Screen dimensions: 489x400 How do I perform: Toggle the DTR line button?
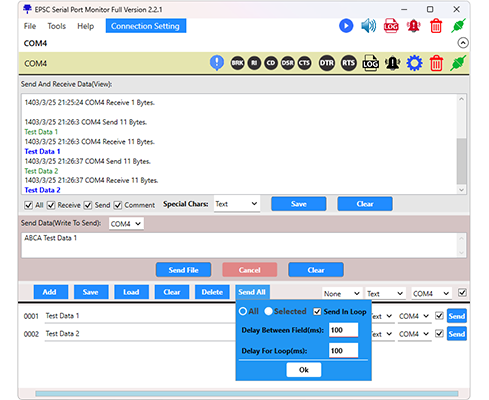coord(326,63)
